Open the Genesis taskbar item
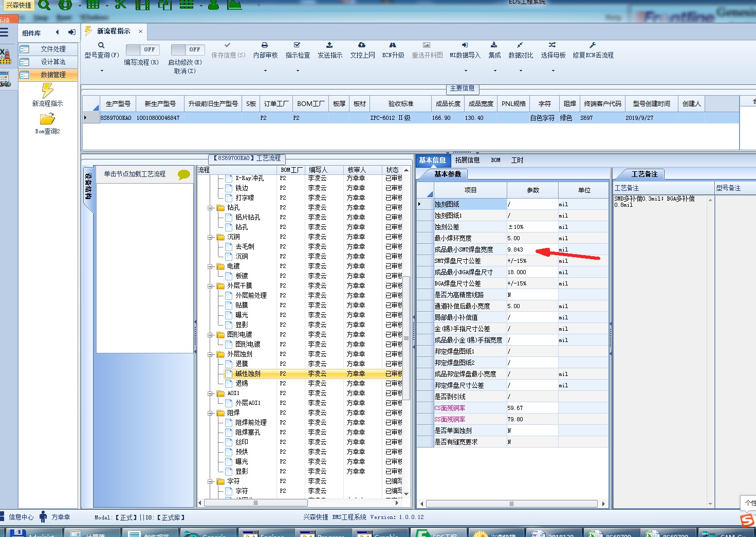Image resolution: width=756 pixels, height=537 pixels. tap(209, 533)
